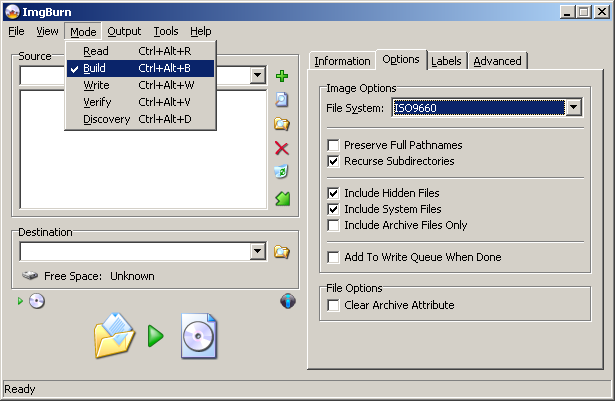Viewport: 615px width, 401px height.
Task: Switch to the Information tab
Action: pyautogui.click(x=342, y=61)
